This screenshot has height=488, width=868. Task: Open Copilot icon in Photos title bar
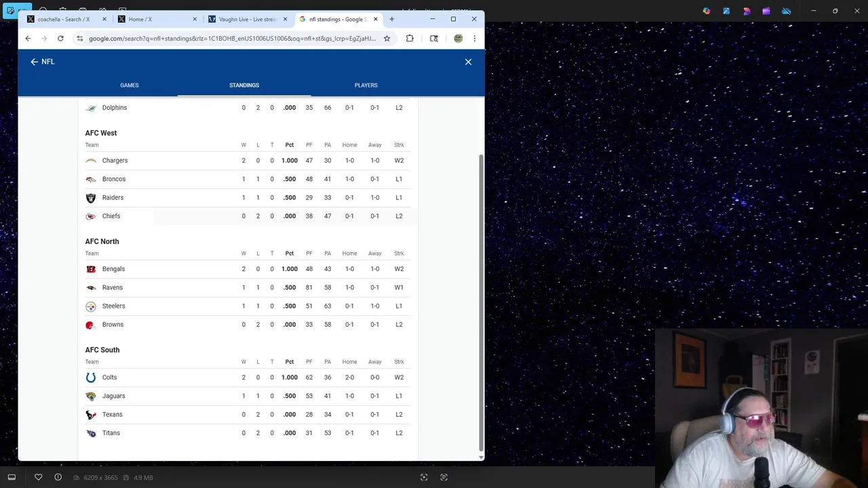pyautogui.click(x=707, y=11)
